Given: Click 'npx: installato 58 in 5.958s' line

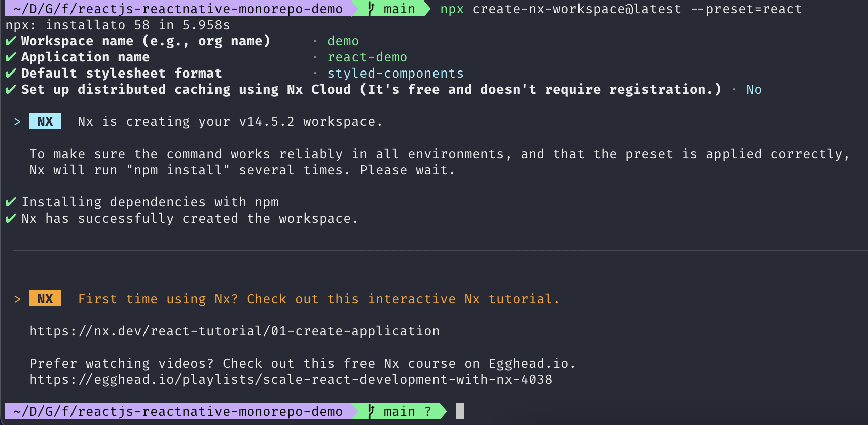Looking at the screenshot, I should [118, 25].
